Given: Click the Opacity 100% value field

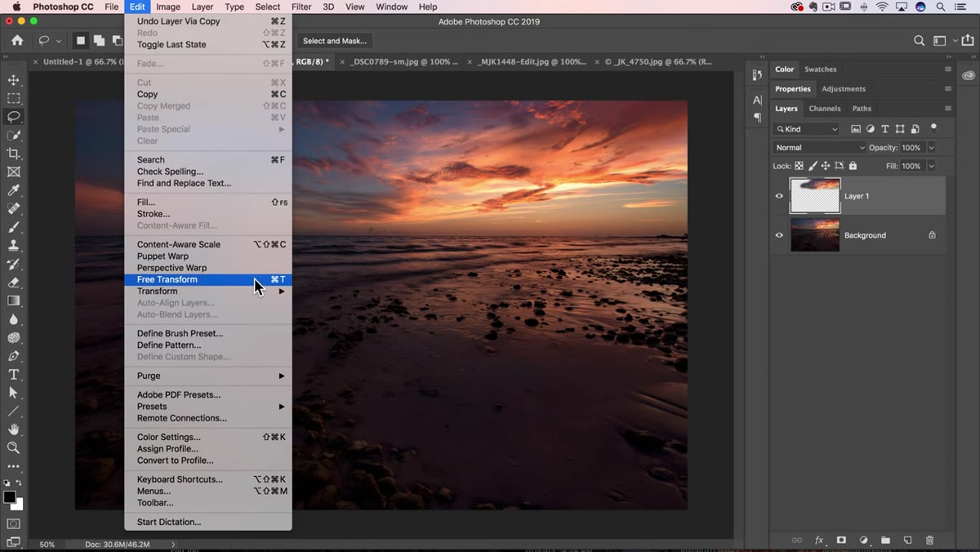Looking at the screenshot, I should [912, 148].
